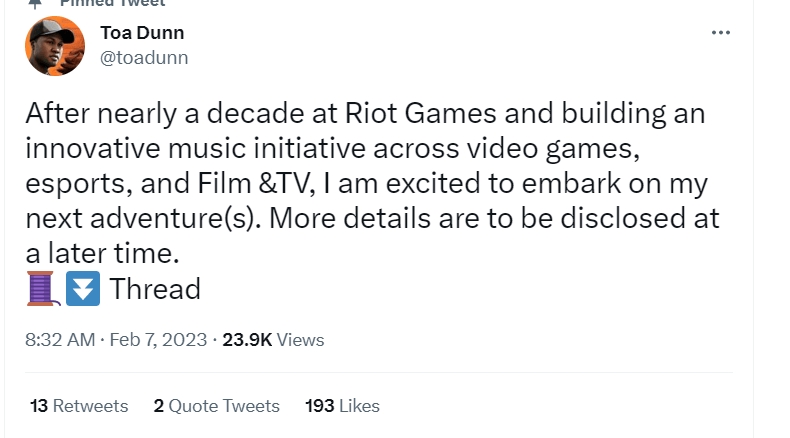View the 23.9K Views analytics
The width and height of the screenshot is (790, 438).
tap(273, 340)
